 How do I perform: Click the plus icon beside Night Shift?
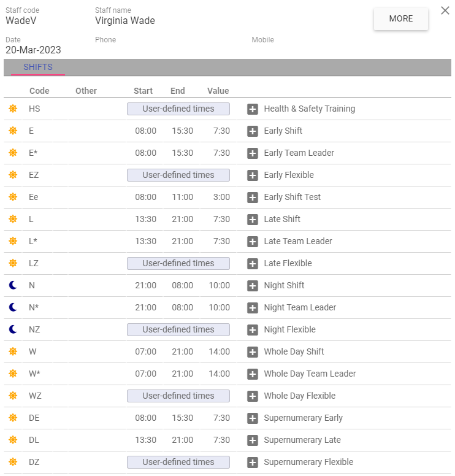click(x=253, y=286)
